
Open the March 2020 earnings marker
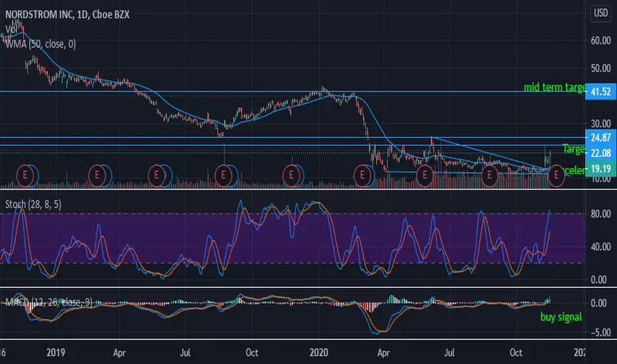pyautogui.click(x=362, y=174)
